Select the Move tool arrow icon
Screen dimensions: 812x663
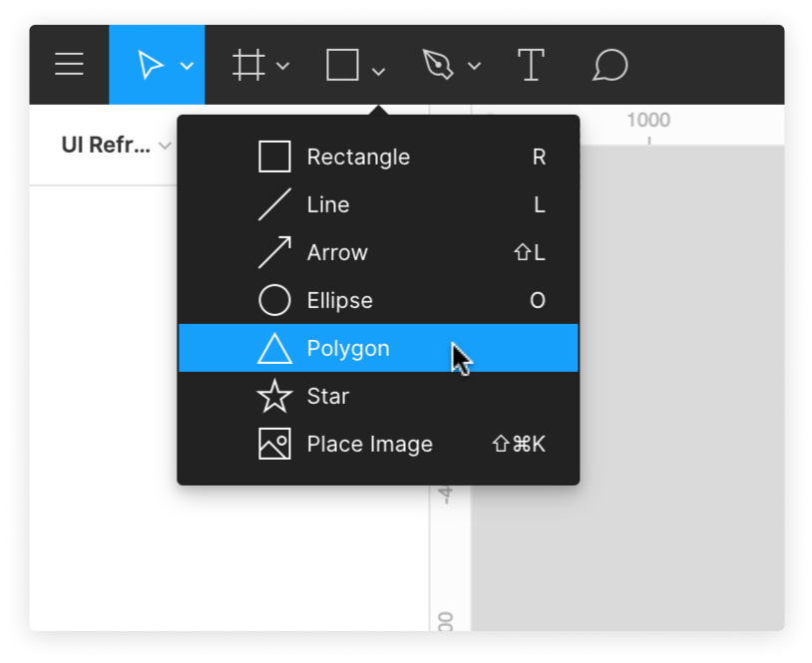click(x=151, y=65)
